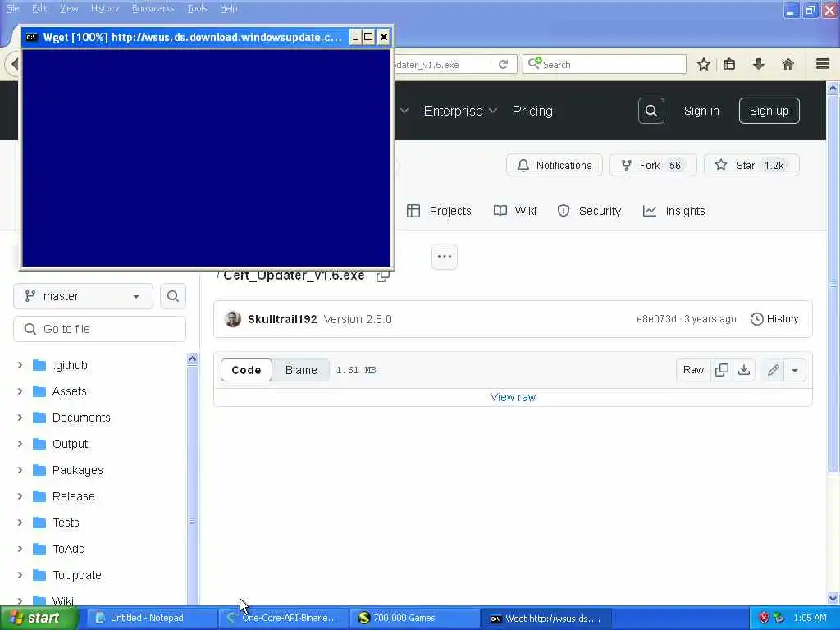Click file tree scrollbar up arrow
Viewport: 840px width, 630px height.
[x=192, y=359]
